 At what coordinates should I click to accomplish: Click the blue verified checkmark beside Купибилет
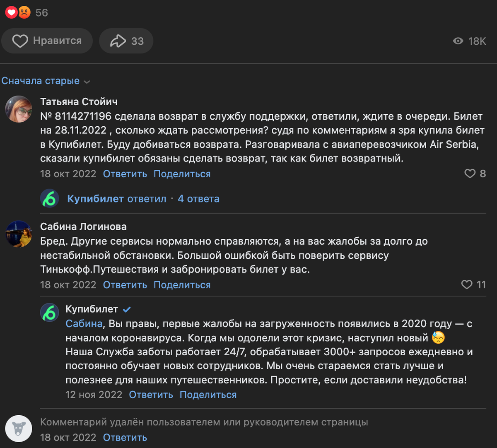pyautogui.click(x=127, y=309)
